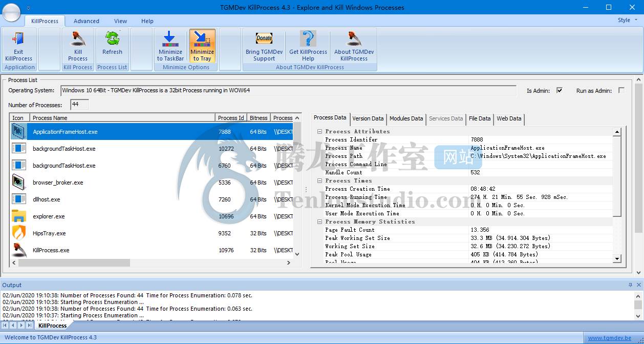Select the HipsTray.exe process row
Screen dimensions: 644x344
pos(152,233)
